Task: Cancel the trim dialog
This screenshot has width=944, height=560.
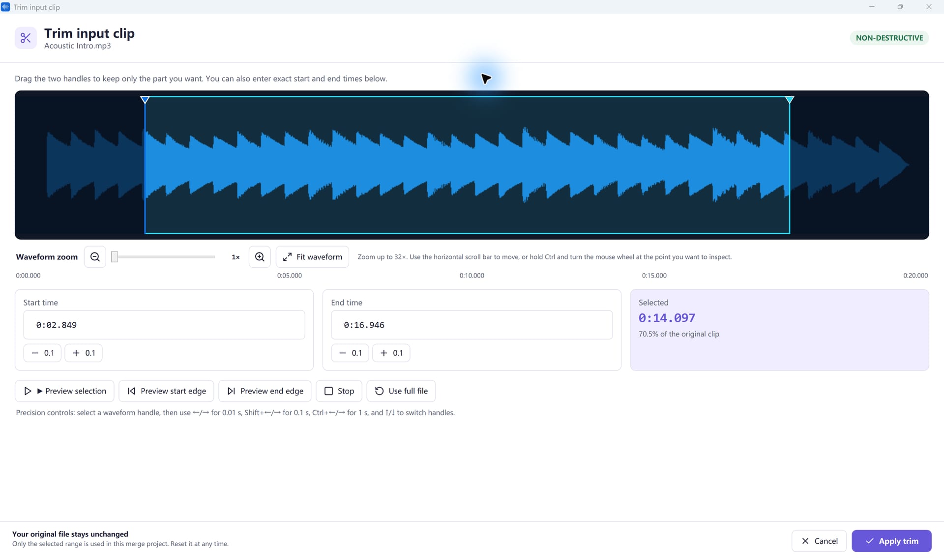Action: pos(819,541)
